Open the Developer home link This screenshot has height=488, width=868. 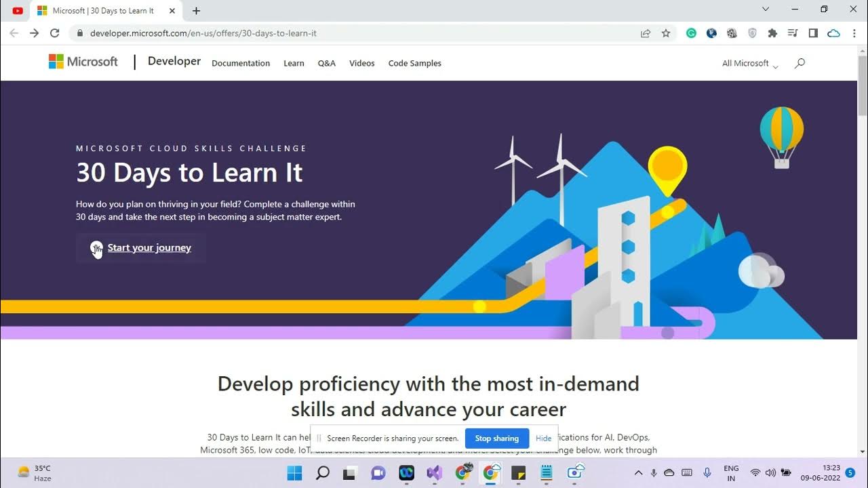point(174,61)
